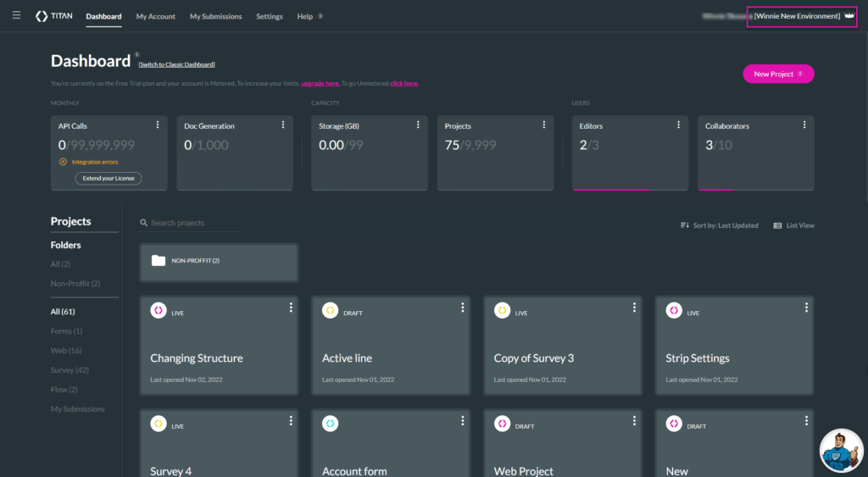Follow Switch to Classic Dashboard link
This screenshot has width=868, height=477.
(x=177, y=64)
